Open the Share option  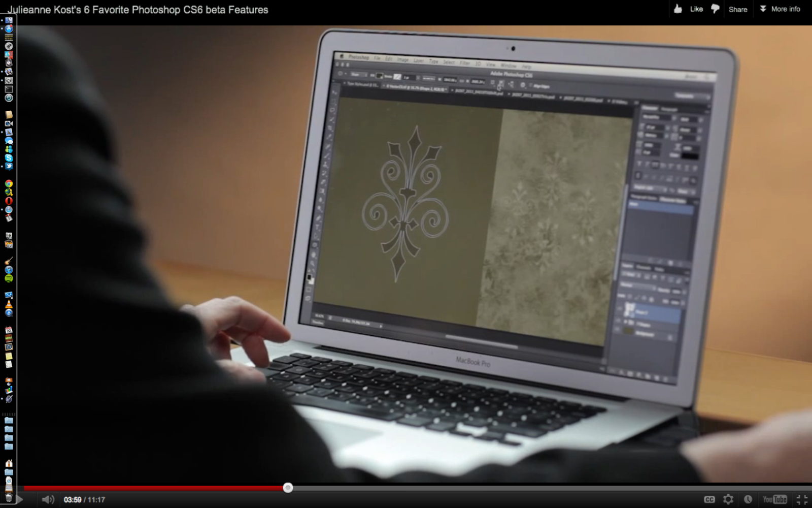click(738, 9)
